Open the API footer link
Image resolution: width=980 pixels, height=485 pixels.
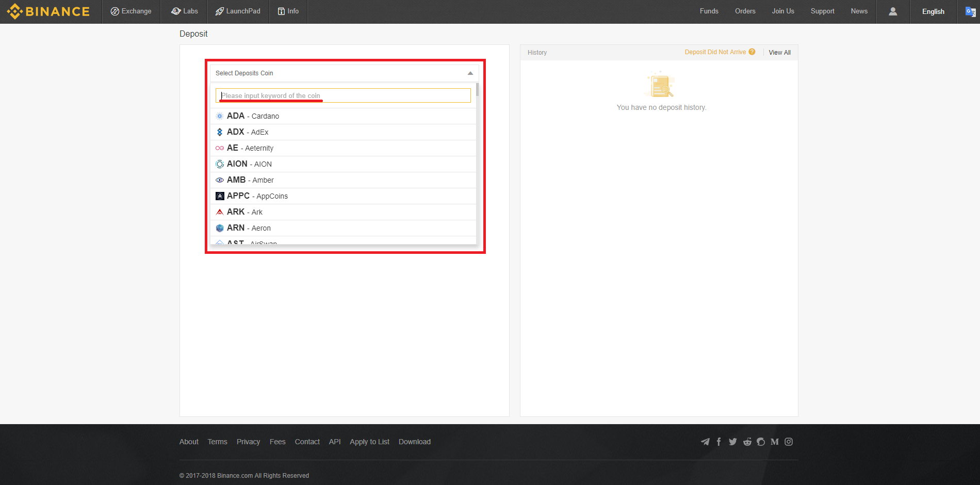click(335, 442)
